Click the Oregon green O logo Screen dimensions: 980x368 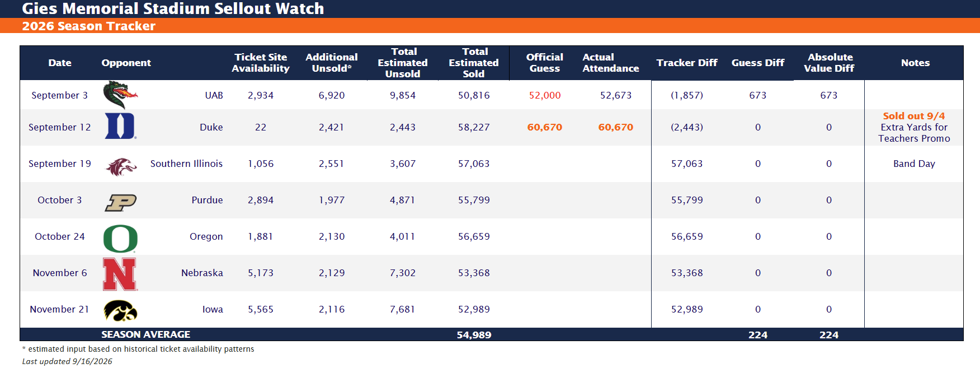(x=120, y=239)
